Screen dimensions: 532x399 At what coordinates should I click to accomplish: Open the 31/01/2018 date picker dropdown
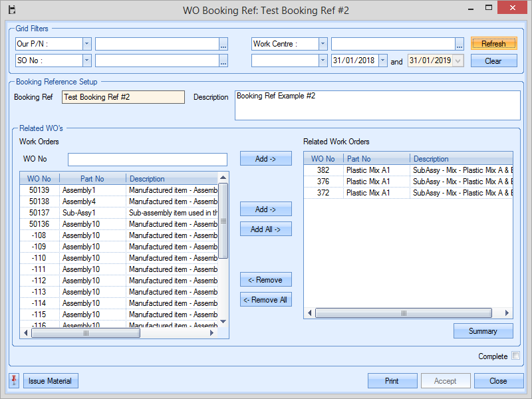(x=383, y=61)
